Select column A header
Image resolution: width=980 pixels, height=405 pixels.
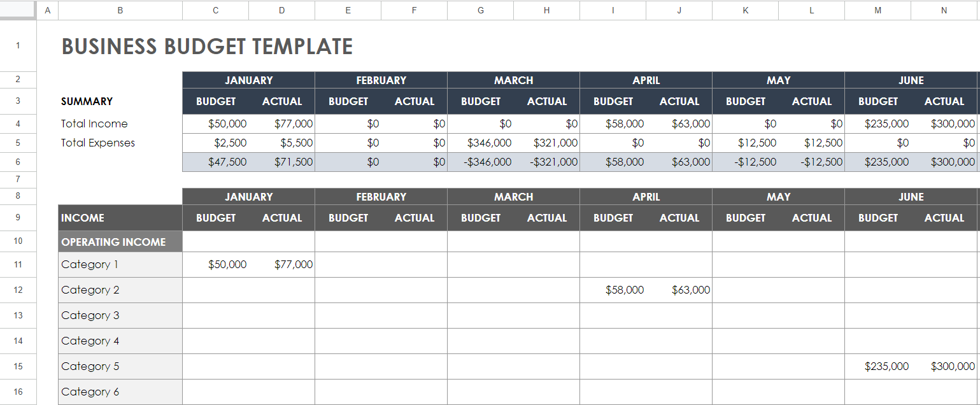click(48, 10)
